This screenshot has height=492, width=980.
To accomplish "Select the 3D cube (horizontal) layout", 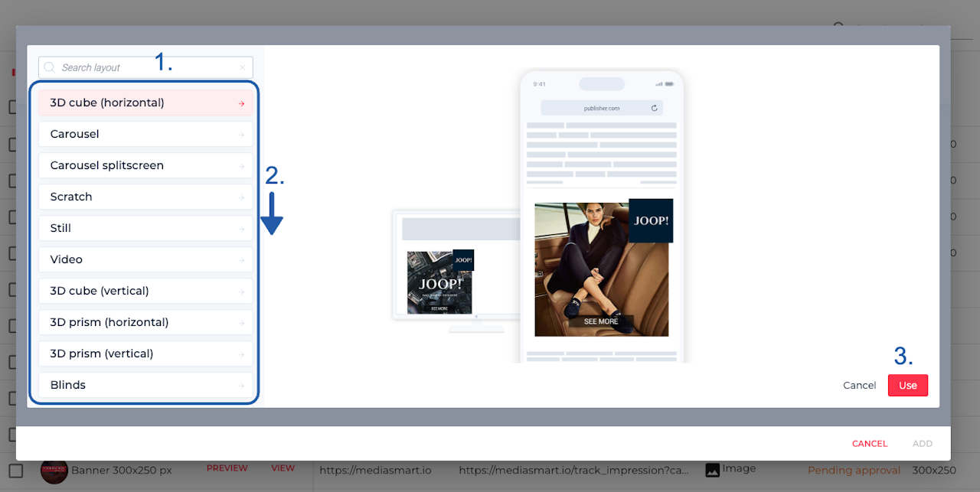I will (145, 103).
